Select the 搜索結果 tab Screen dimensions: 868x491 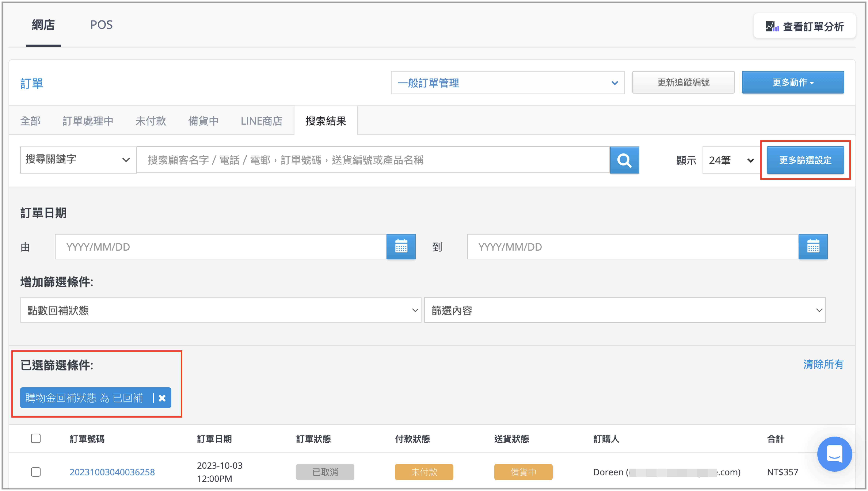[x=326, y=121]
